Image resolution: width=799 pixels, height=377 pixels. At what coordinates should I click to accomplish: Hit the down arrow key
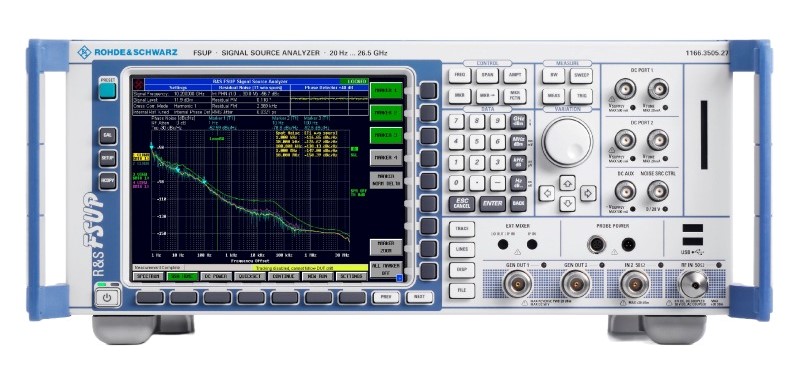[x=567, y=204]
